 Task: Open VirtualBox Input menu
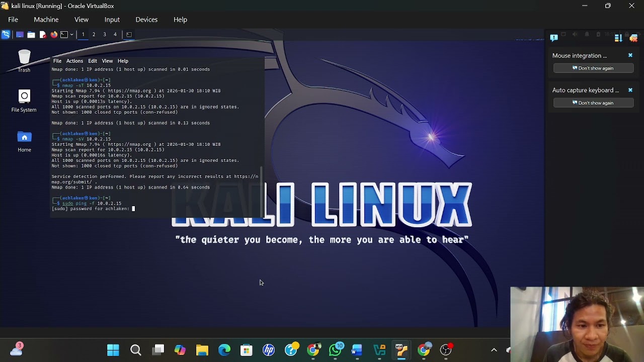(x=112, y=20)
